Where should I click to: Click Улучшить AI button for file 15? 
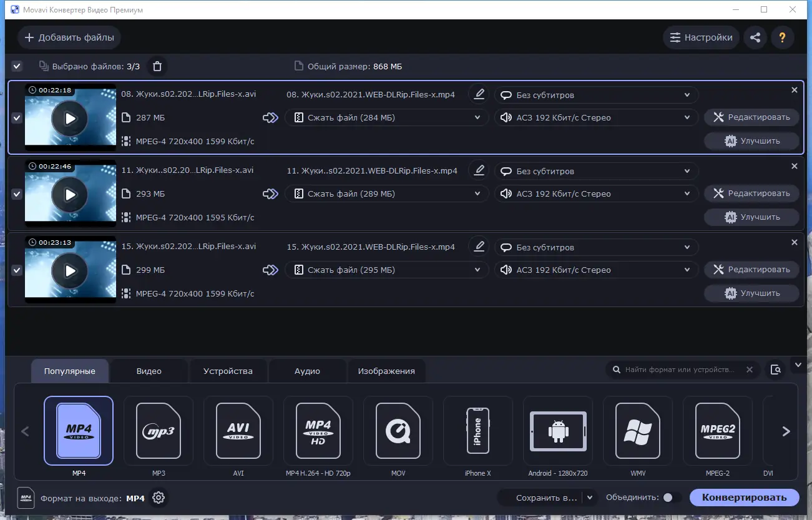pyautogui.click(x=751, y=293)
